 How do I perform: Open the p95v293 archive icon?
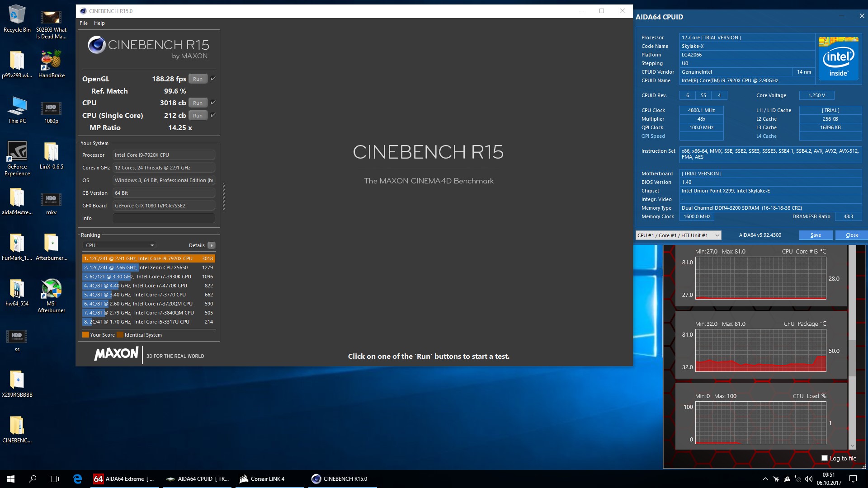pos(17,64)
